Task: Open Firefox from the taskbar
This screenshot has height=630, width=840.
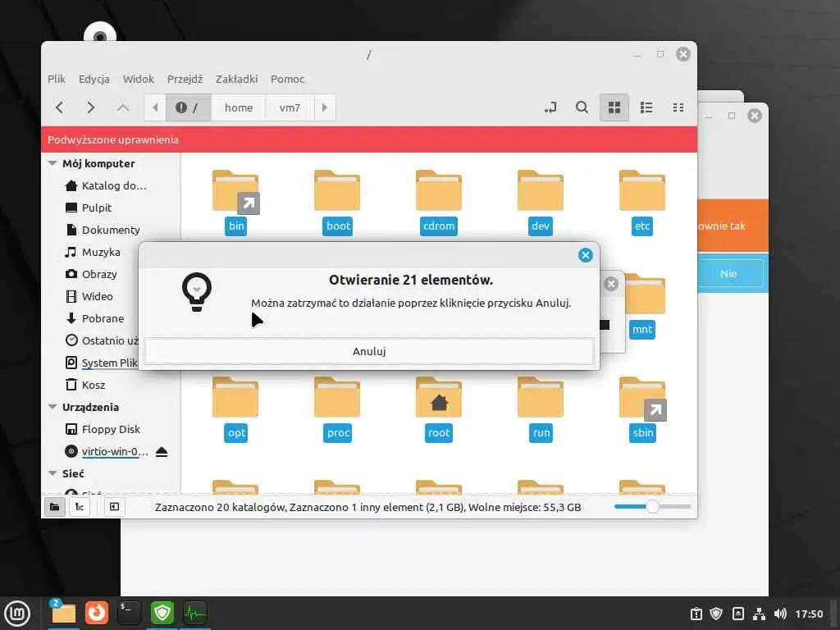Action: click(x=97, y=613)
